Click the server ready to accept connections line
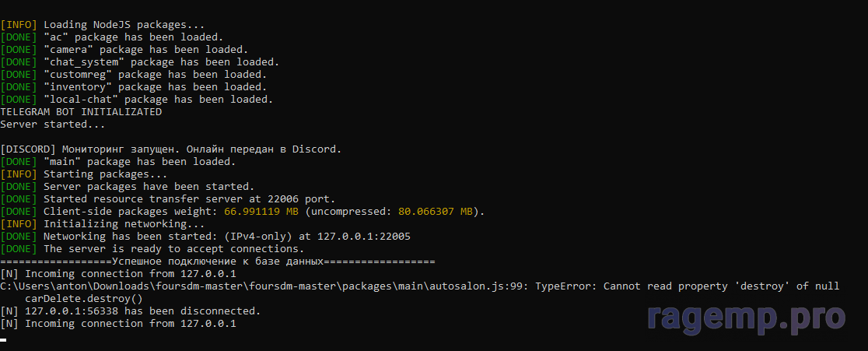This screenshot has width=868, height=351. pos(152,249)
